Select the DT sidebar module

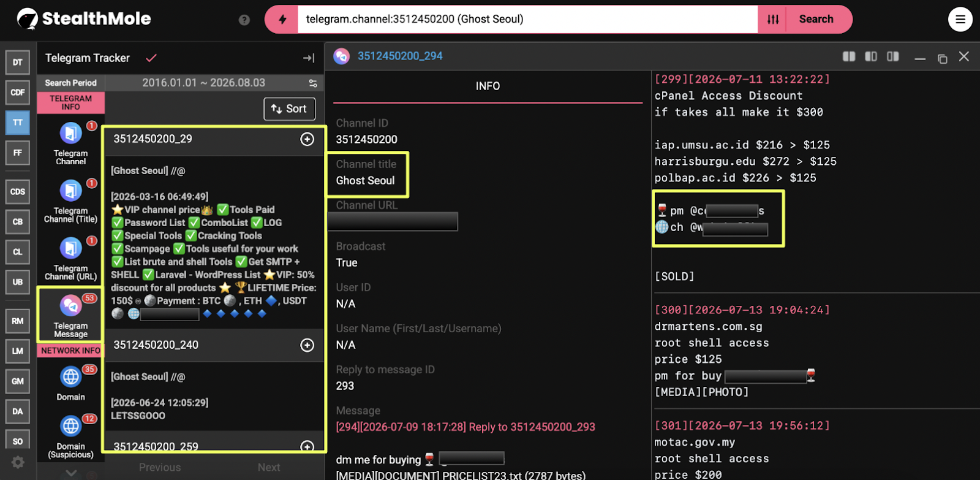pyautogui.click(x=18, y=63)
